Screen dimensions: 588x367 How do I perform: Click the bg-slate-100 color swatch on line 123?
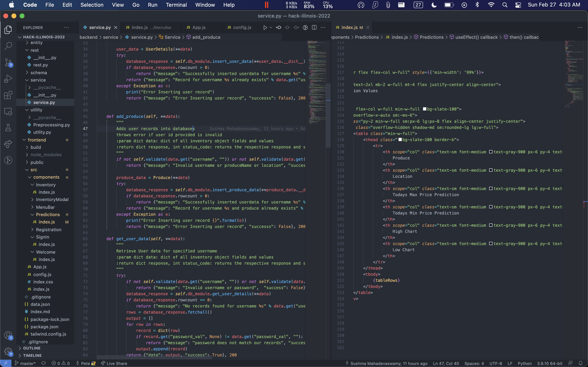pyautogui.click(x=424, y=109)
